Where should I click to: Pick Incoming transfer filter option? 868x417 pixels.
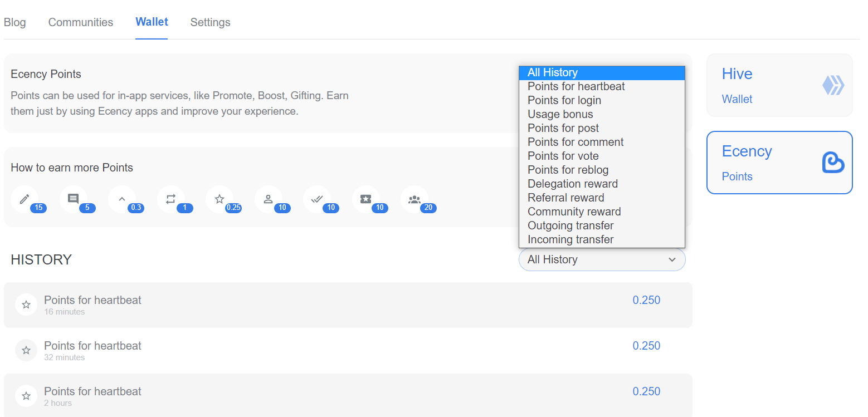click(x=570, y=239)
